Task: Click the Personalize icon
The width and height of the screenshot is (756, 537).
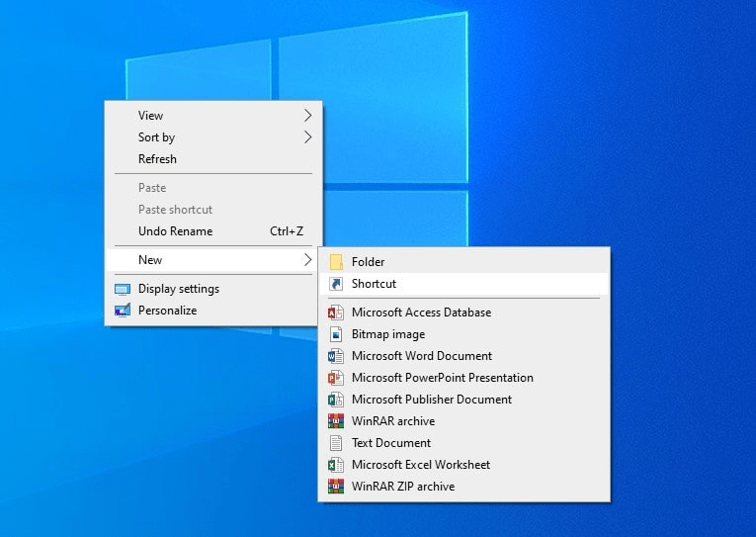Action: 123,311
